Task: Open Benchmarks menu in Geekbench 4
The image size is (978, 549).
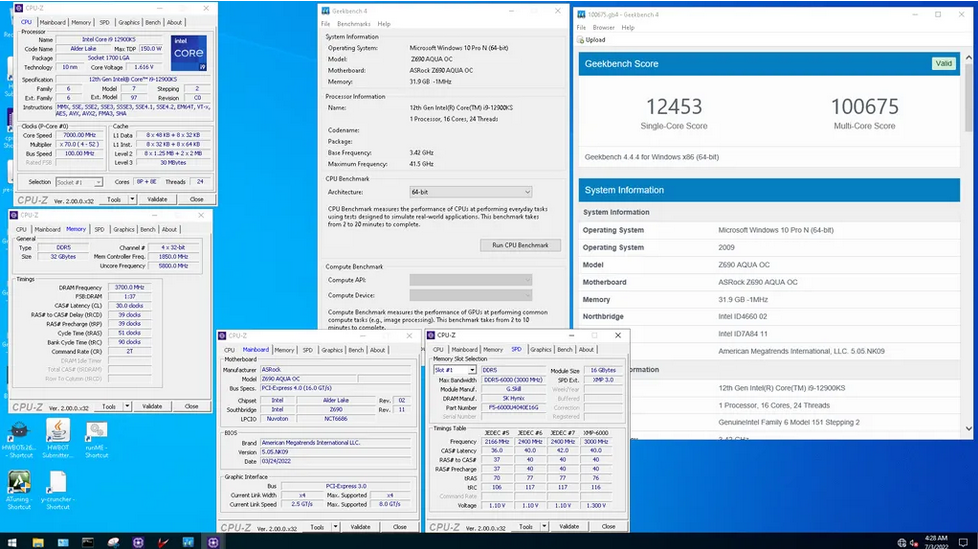Action: point(354,24)
